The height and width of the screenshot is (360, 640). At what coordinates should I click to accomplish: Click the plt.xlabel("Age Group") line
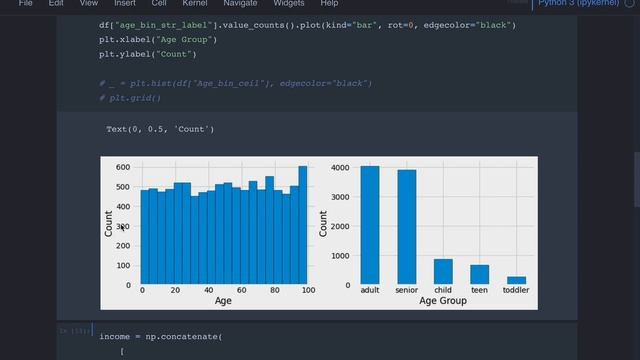158,40
